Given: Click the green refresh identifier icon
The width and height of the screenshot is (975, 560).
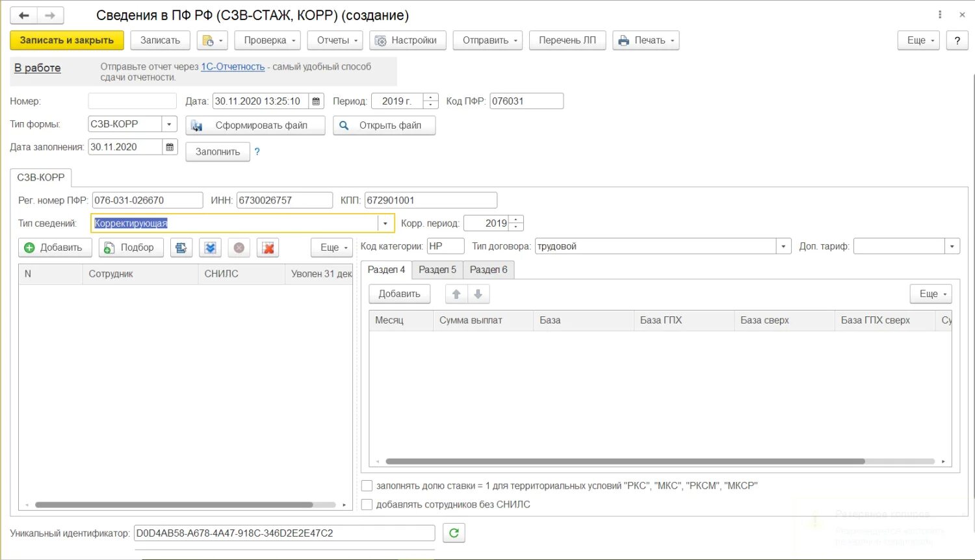Looking at the screenshot, I should tap(454, 533).
